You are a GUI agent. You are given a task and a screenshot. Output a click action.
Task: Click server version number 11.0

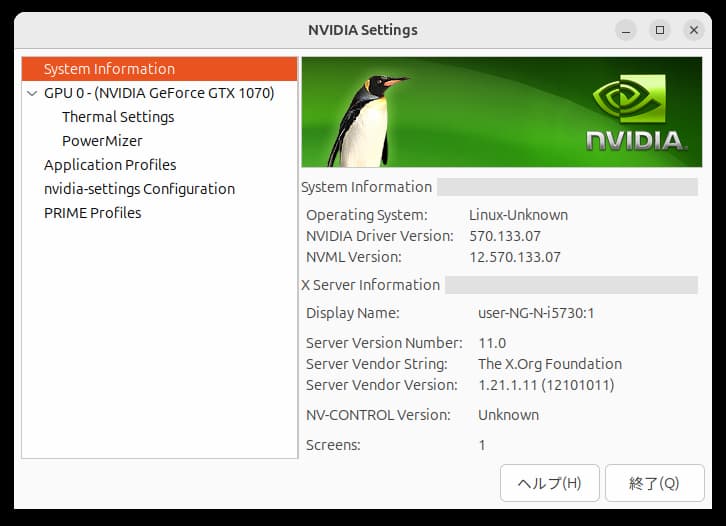492,343
